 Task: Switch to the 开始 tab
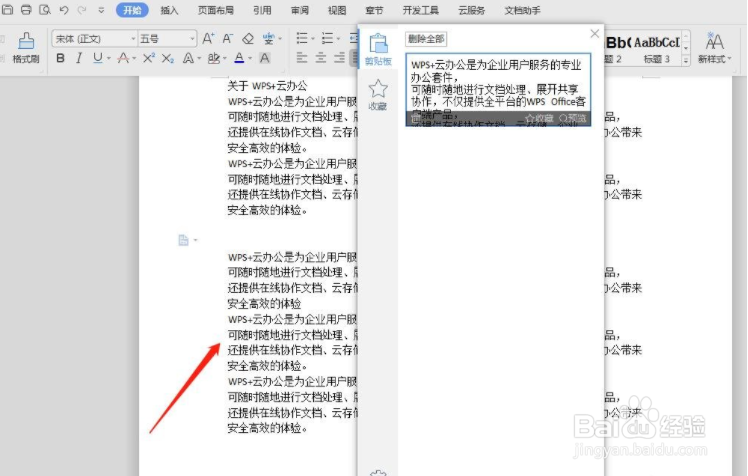[132, 10]
